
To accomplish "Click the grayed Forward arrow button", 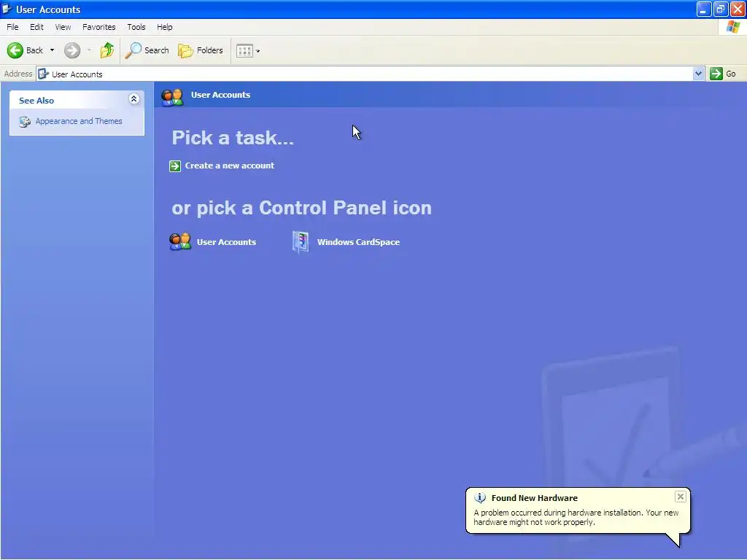I will [72, 50].
